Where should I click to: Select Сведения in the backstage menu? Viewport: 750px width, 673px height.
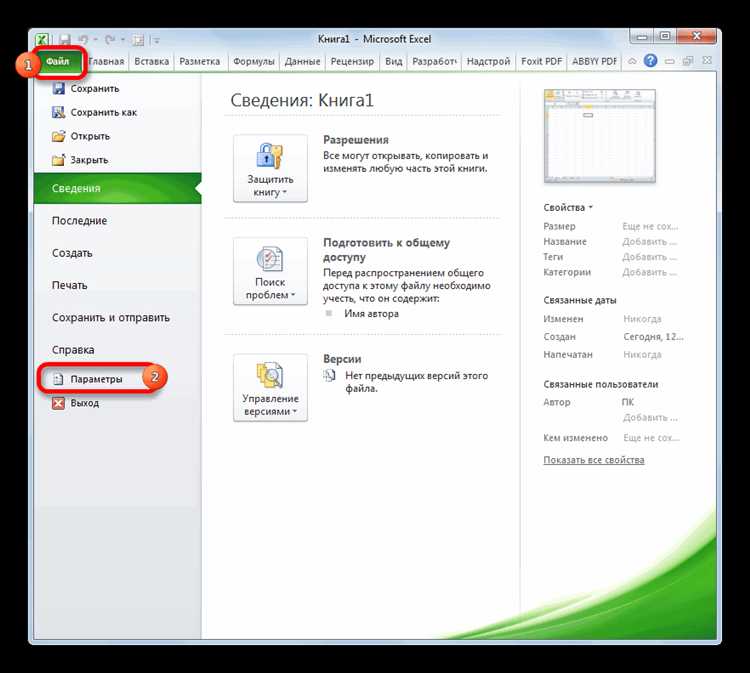tap(117, 188)
